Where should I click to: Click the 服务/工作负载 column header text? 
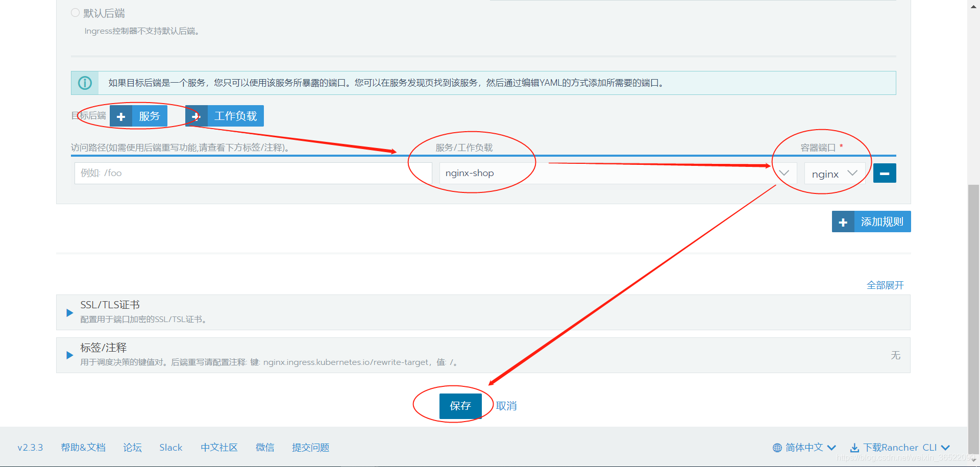coord(464,148)
